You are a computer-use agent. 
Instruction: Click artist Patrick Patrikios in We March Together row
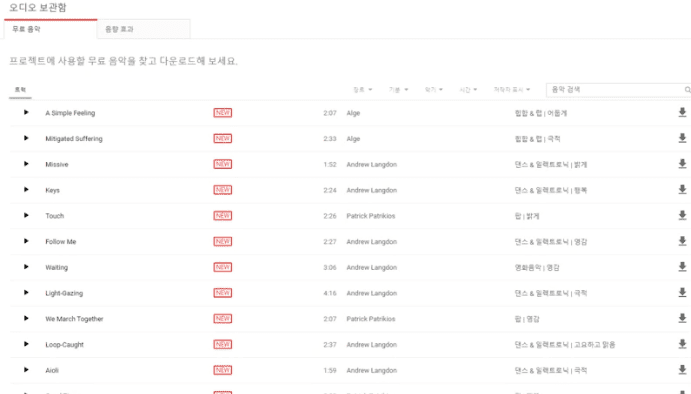(x=371, y=319)
